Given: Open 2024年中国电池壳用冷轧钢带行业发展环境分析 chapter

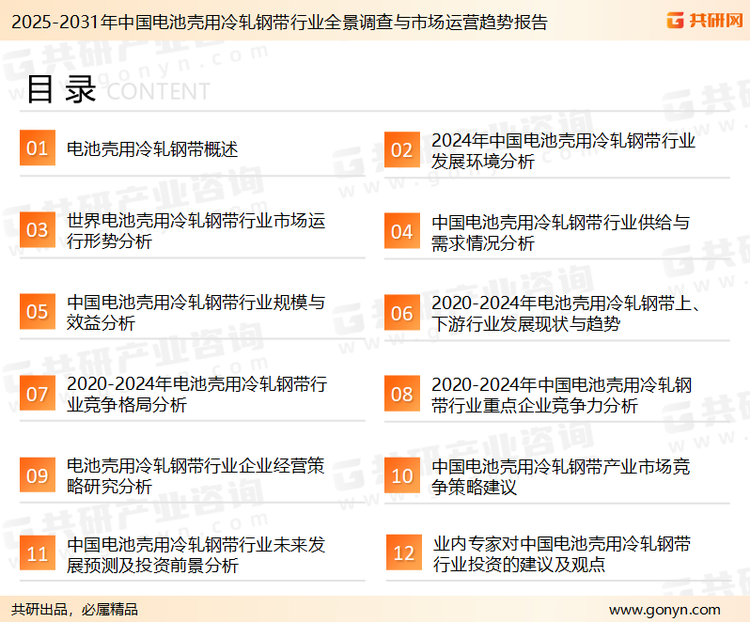Looking at the screenshot, I should click(563, 151).
